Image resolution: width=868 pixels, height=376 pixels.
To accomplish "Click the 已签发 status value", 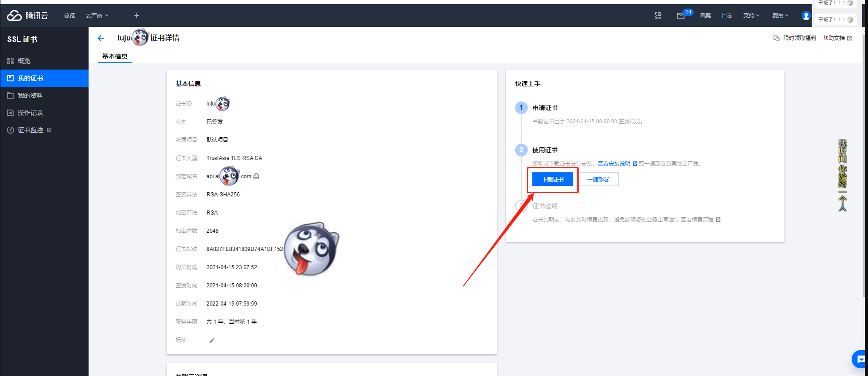I will pos(215,122).
